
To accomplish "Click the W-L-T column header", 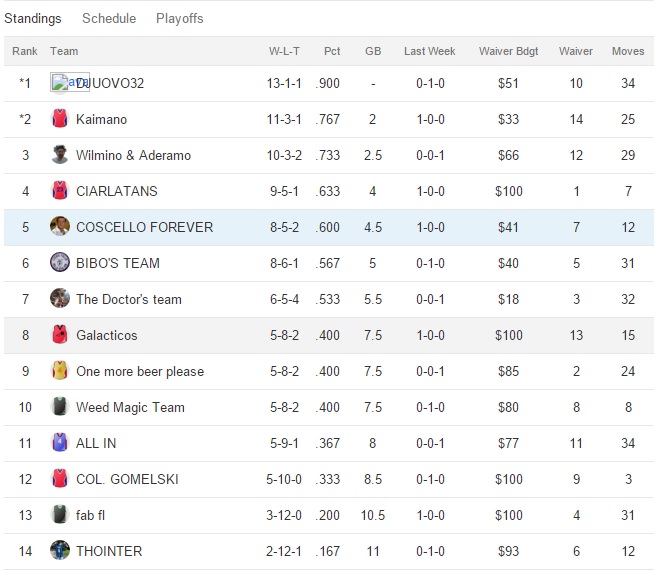I will coord(285,51).
